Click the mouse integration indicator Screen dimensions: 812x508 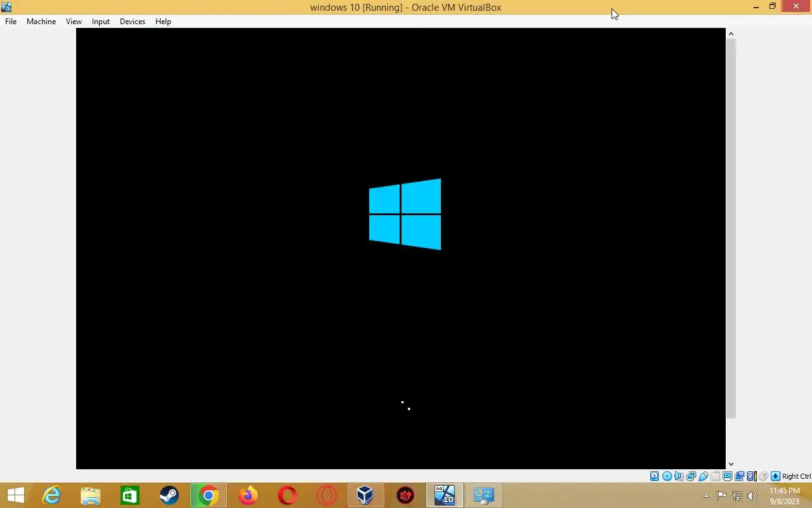click(763, 476)
